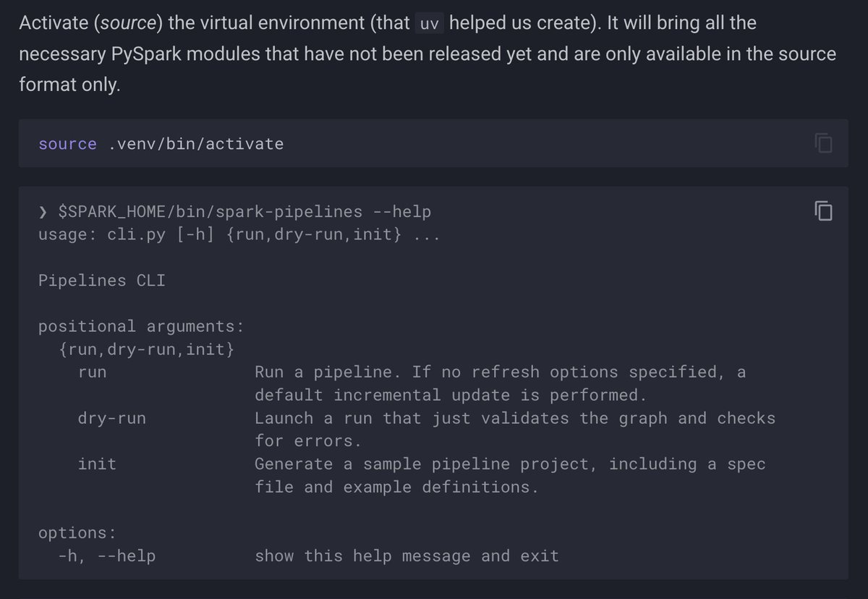Screen dimensions: 868x599
Task: Click the 'init' argument name
Action: [x=97, y=464]
